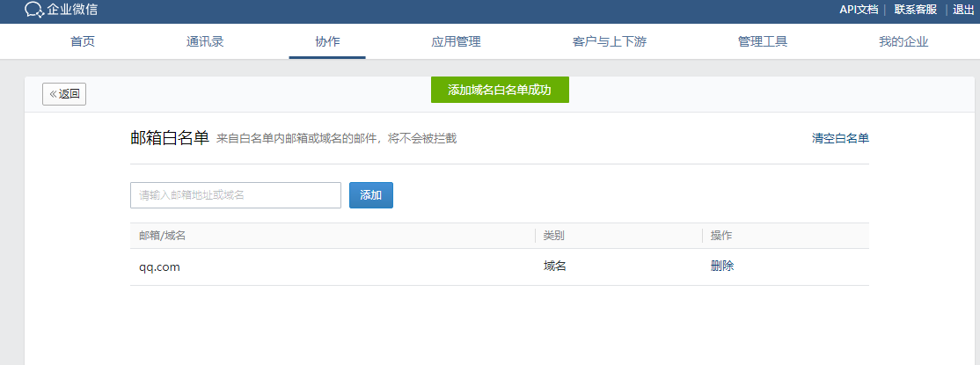980x365 pixels.
Task: Go to the 首页 tab
Action: click(83, 41)
